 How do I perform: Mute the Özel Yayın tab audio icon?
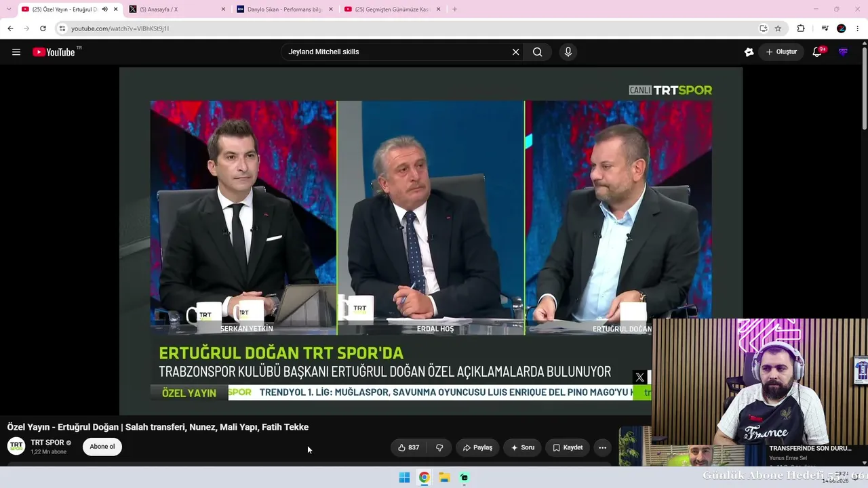click(x=104, y=9)
